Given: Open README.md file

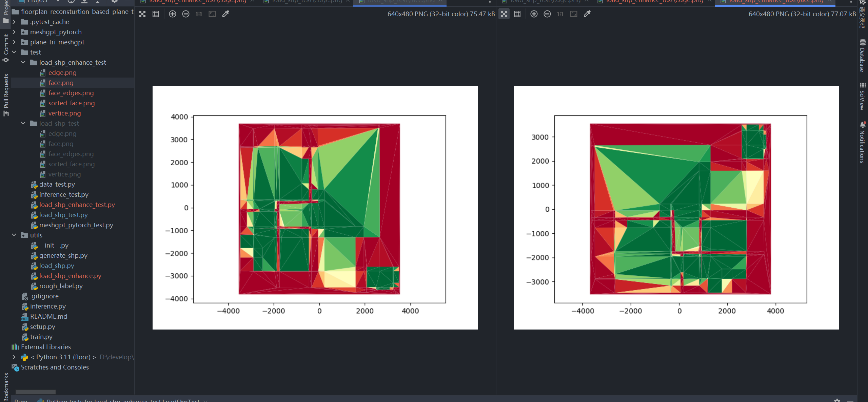Looking at the screenshot, I should [x=48, y=316].
